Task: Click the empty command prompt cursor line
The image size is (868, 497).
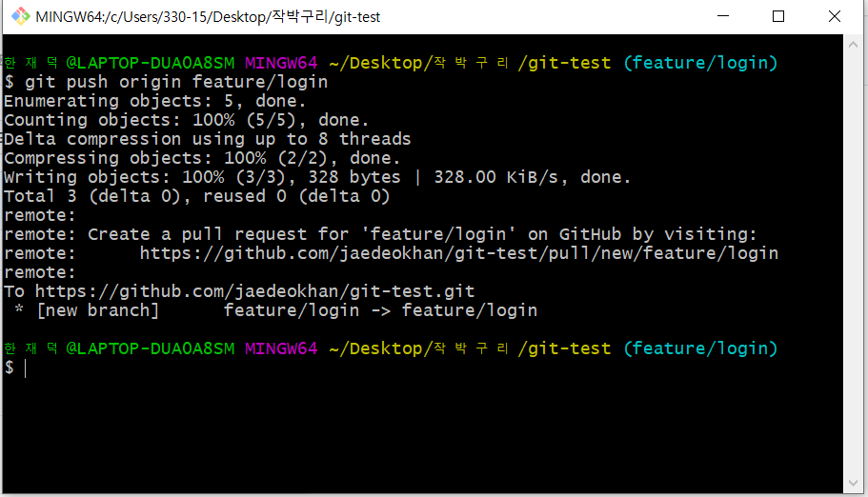Action: tap(15, 368)
